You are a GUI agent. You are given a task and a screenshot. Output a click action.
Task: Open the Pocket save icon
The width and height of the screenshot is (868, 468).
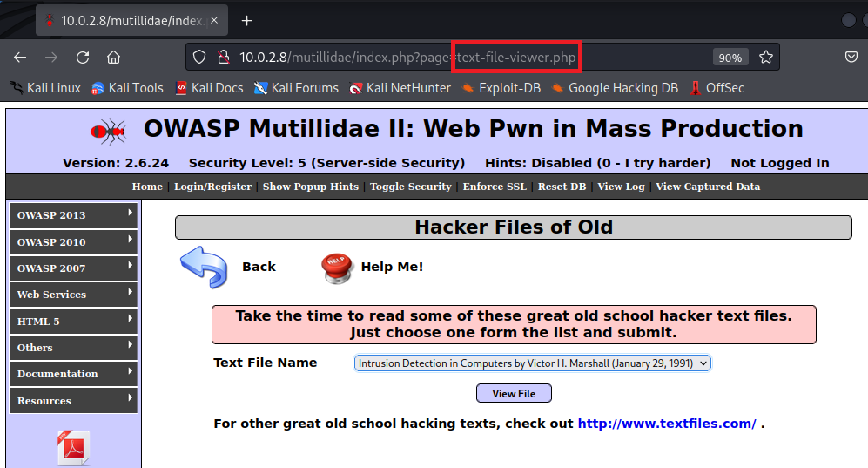[x=851, y=57]
